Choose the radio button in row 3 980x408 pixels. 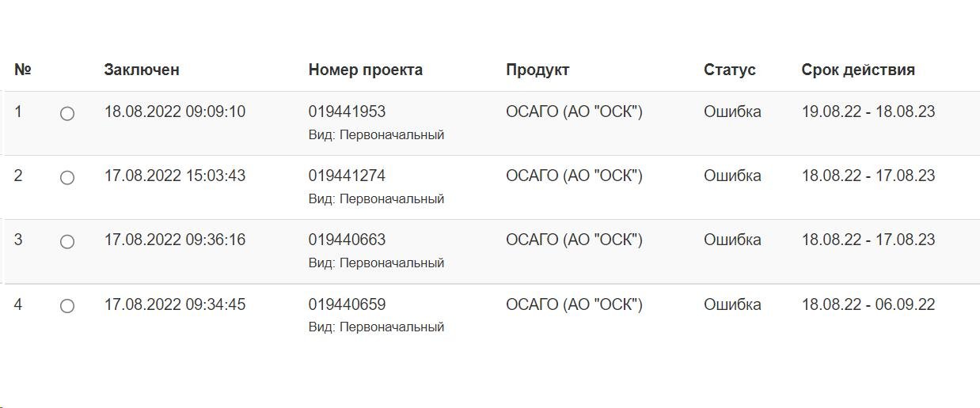point(67,242)
